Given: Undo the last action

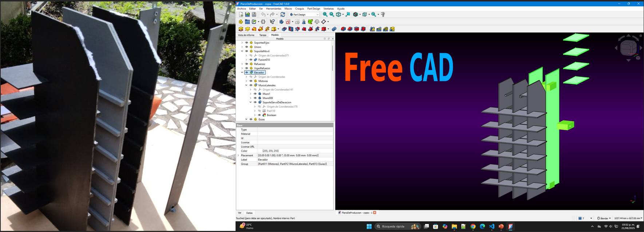Looking at the screenshot, I should click(x=263, y=15).
